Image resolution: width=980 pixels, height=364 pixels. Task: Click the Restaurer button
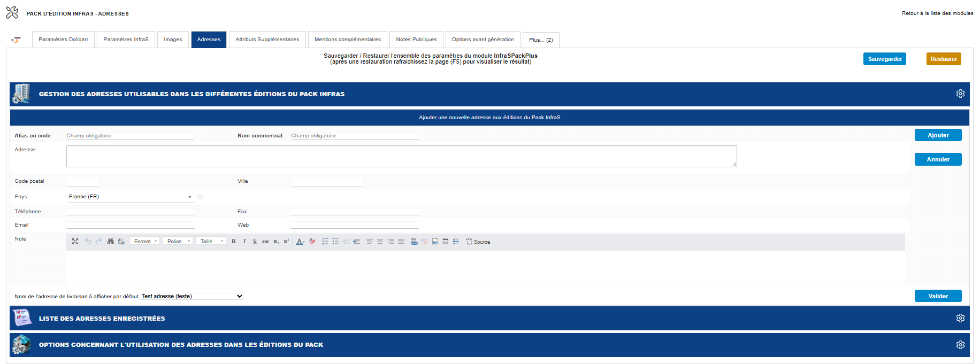point(944,59)
